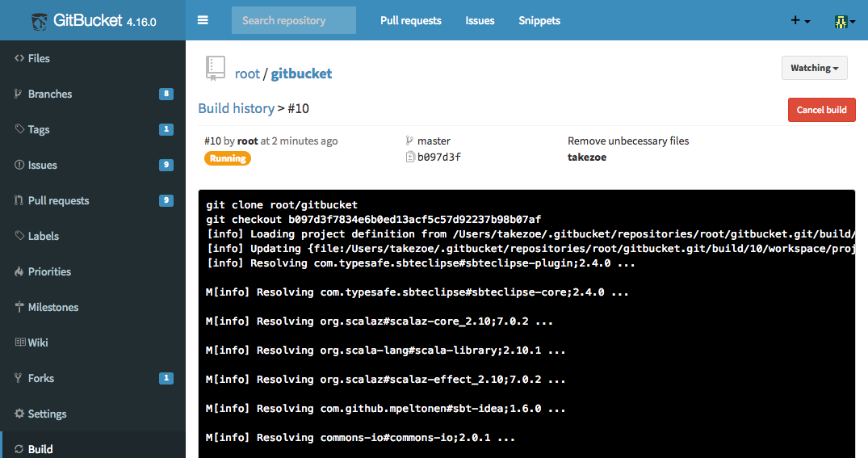Open Forks in the sidebar

[x=40, y=378]
